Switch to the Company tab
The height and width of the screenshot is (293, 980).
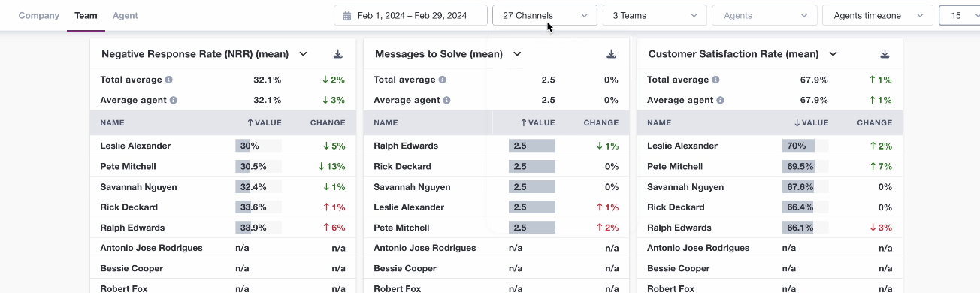pyautogui.click(x=39, y=15)
